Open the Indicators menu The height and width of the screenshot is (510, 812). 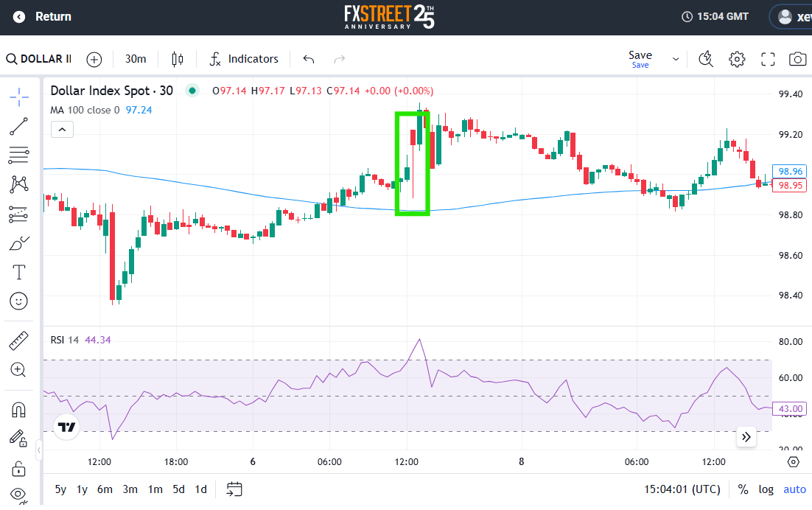point(244,59)
